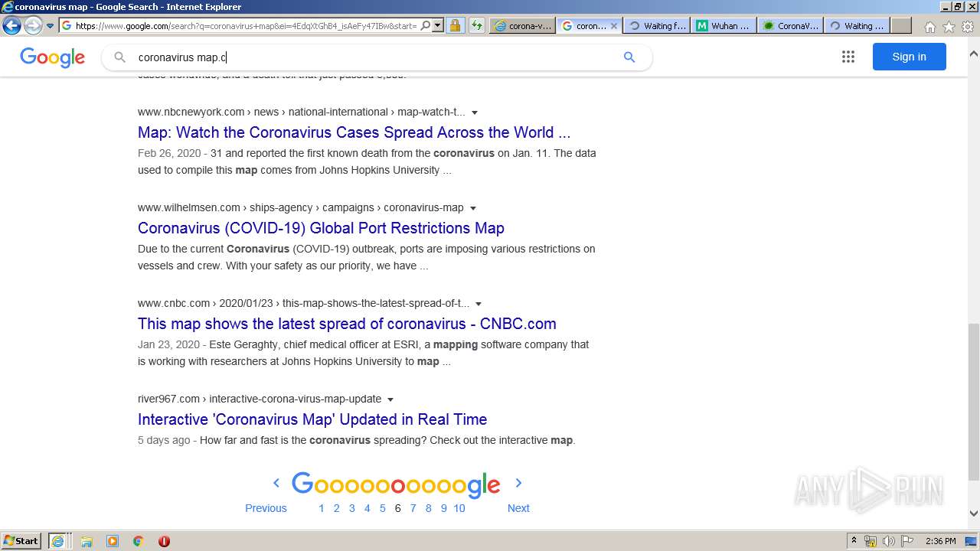
Task: Click the browser Back arrow button
Action: click(x=11, y=25)
